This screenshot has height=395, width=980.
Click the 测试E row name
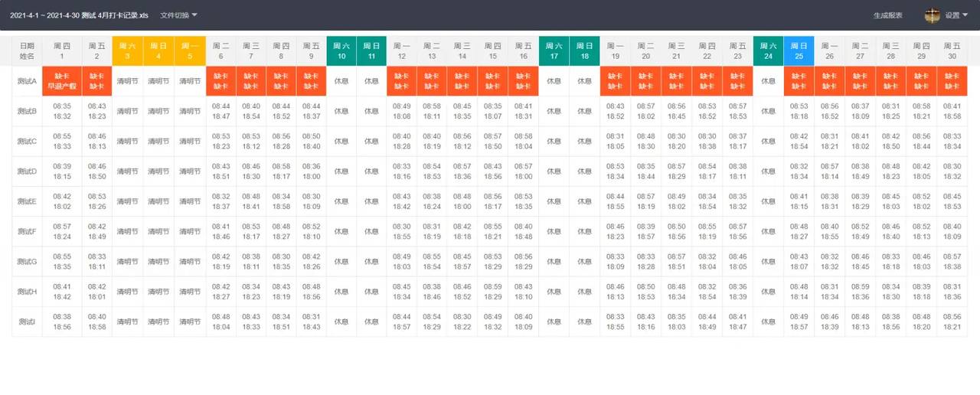(x=28, y=201)
